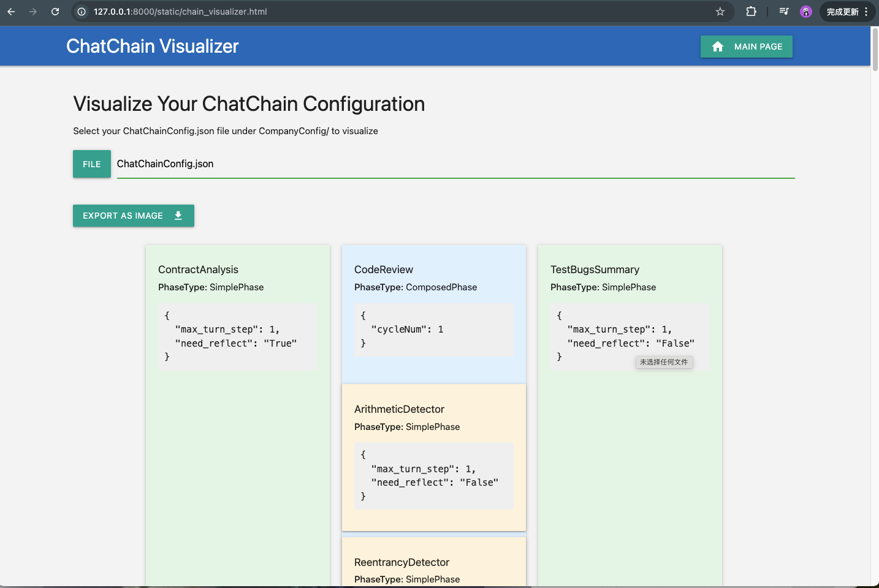This screenshot has width=879, height=588.
Task: Click the ChatChainConfig.json file path field
Action: [455, 164]
